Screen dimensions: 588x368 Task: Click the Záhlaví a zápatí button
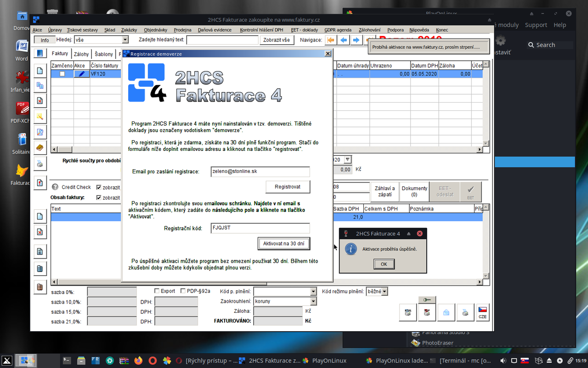pyautogui.click(x=384, y=191)
